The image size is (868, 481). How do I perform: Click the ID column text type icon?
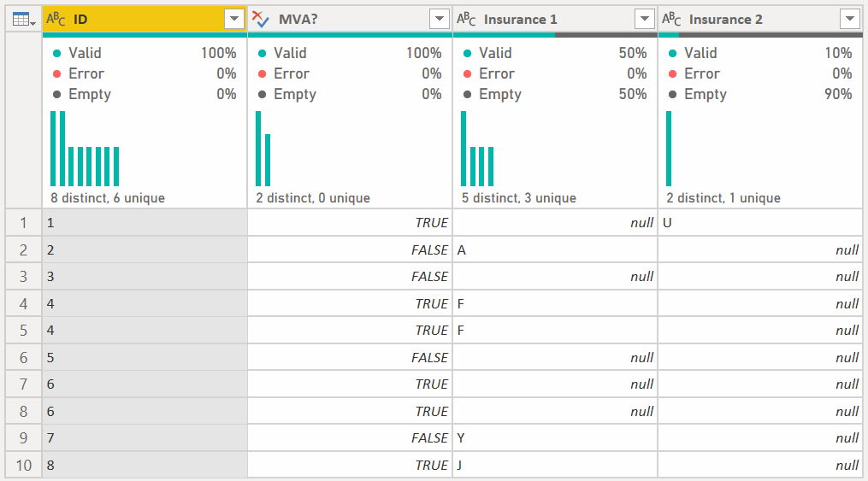pos(56,20)
